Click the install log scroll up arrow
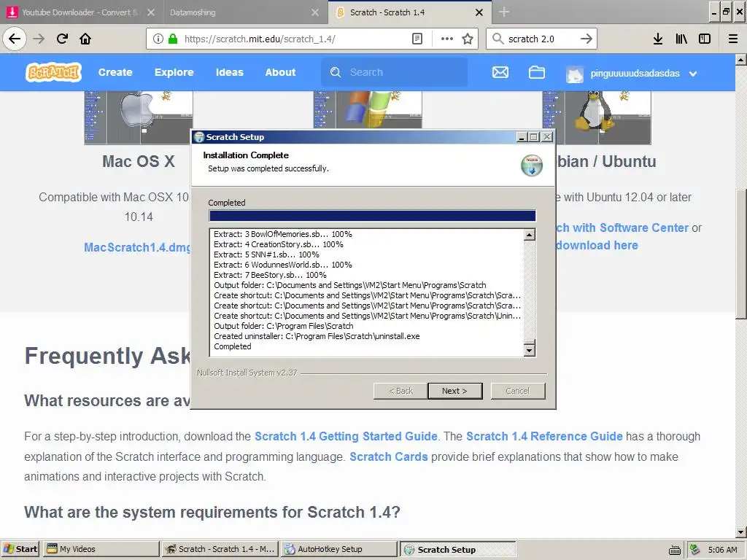 coord(530,235)
